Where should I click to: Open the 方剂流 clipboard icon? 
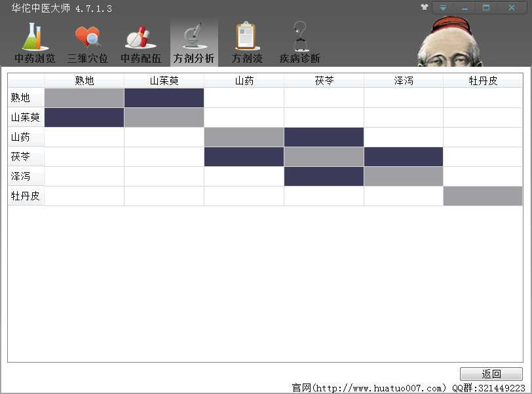246,43
